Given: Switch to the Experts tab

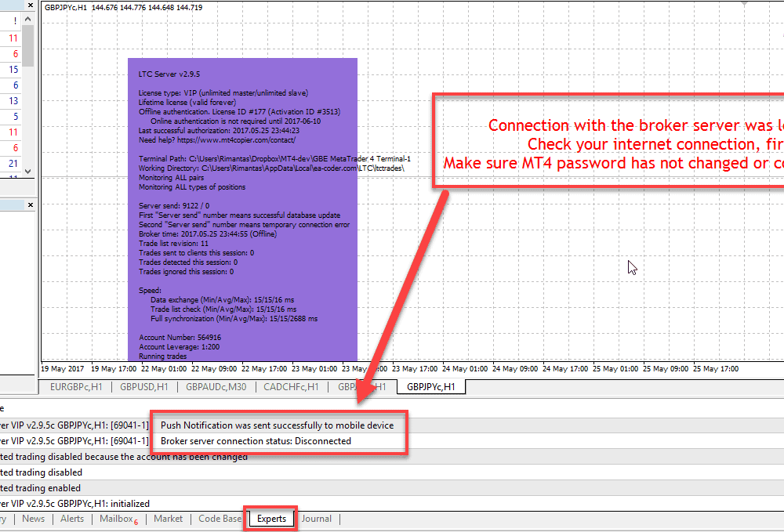Looking at the screenshot, I should pyautogui.click(x=271, y=519).
